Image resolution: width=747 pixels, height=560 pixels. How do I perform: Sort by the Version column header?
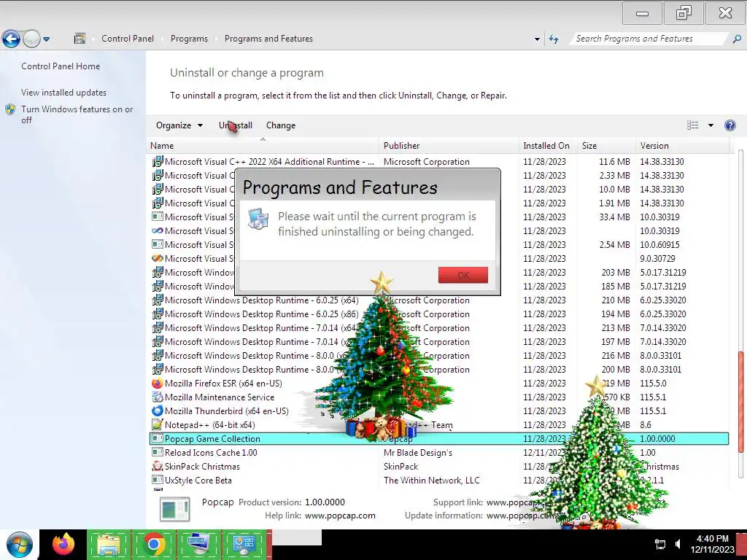click(682, 146)
